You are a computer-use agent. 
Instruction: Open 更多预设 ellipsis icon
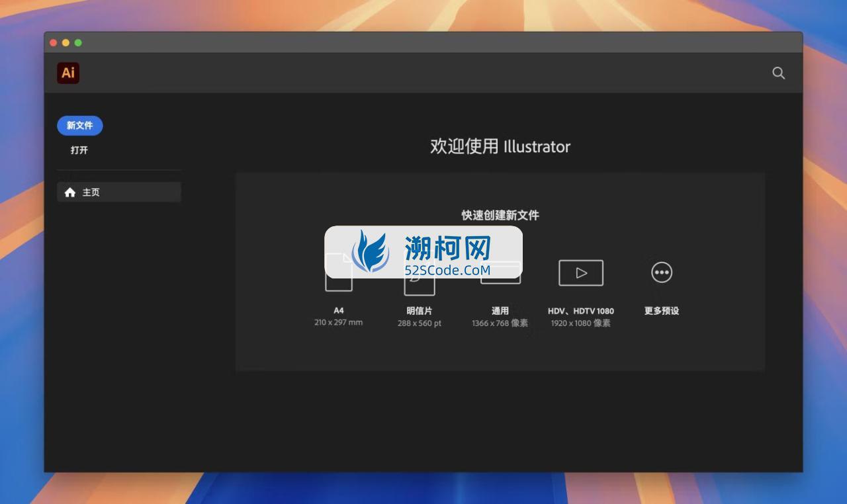662,272
